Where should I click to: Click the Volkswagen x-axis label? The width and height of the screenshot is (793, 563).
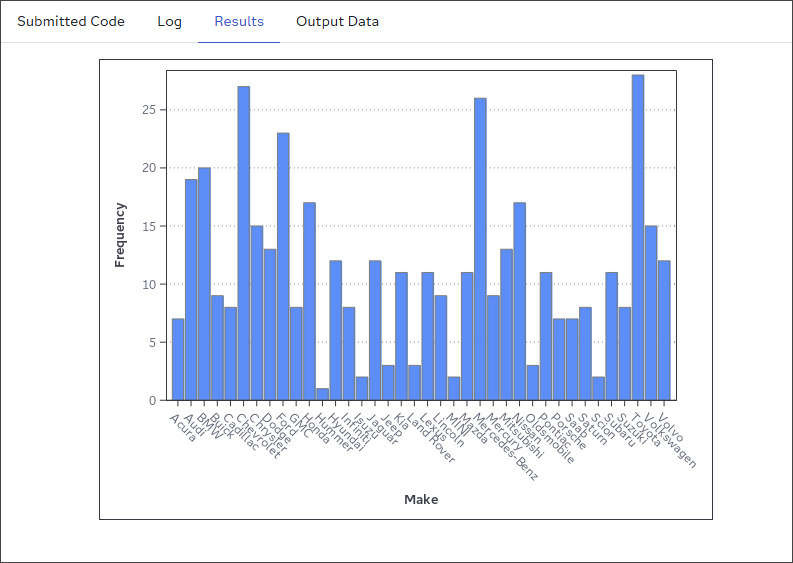pos(671,441)
